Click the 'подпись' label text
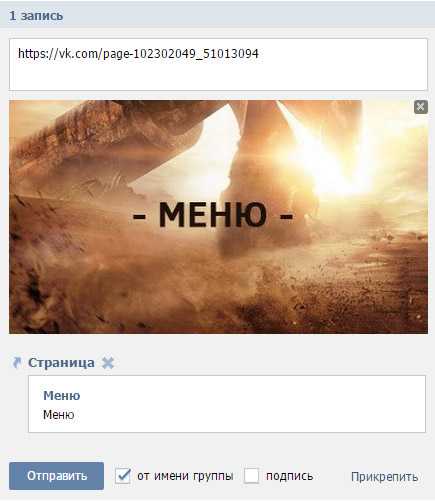The image size is (435, 503). click(x=289, y=476)
